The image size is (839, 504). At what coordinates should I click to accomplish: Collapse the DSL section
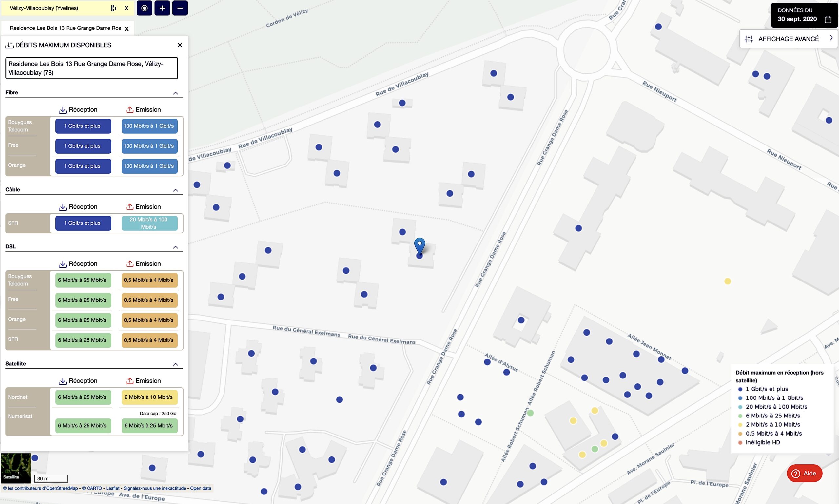(x=175, y=247)
